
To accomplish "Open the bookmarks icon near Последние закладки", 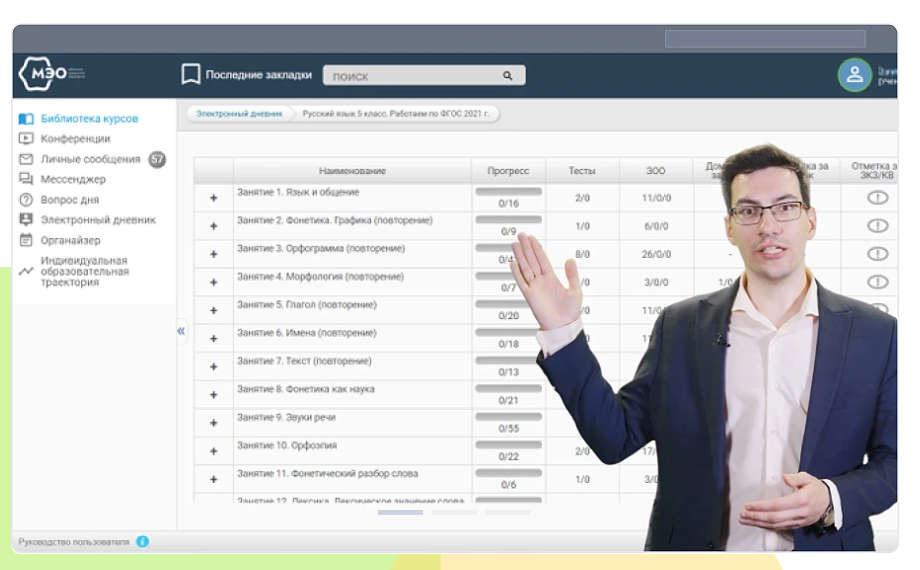I will pyautogui.click(x=190, y=75).
